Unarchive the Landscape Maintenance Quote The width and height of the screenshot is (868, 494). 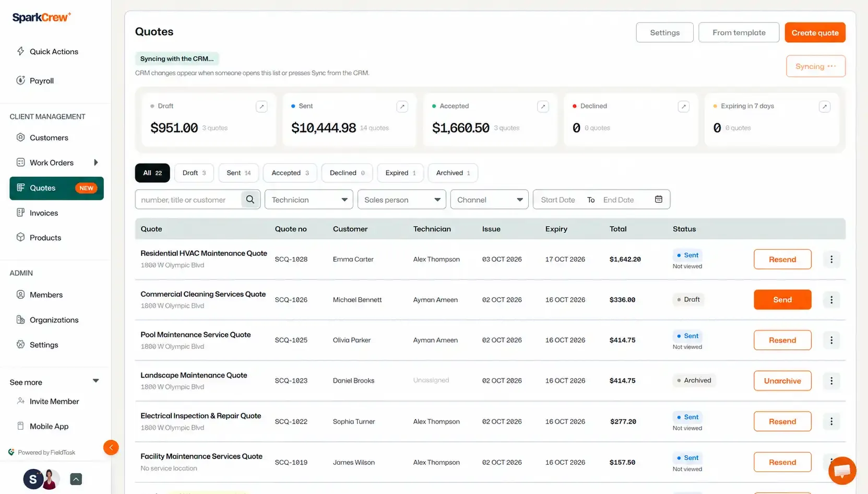pyautogui.click(x=782, y=381)
